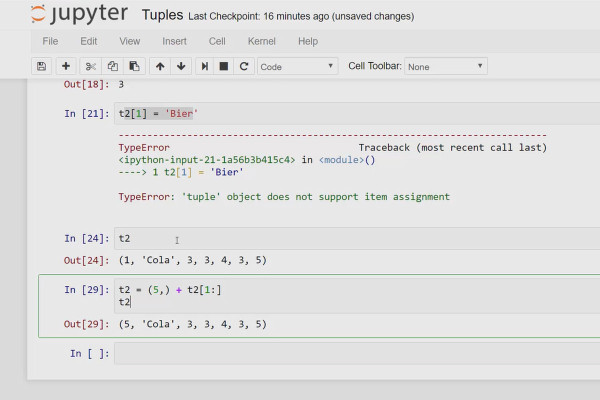Click the Out[29] tuple output starting with 5
This screenshot has width=600, height=400.
192,324
